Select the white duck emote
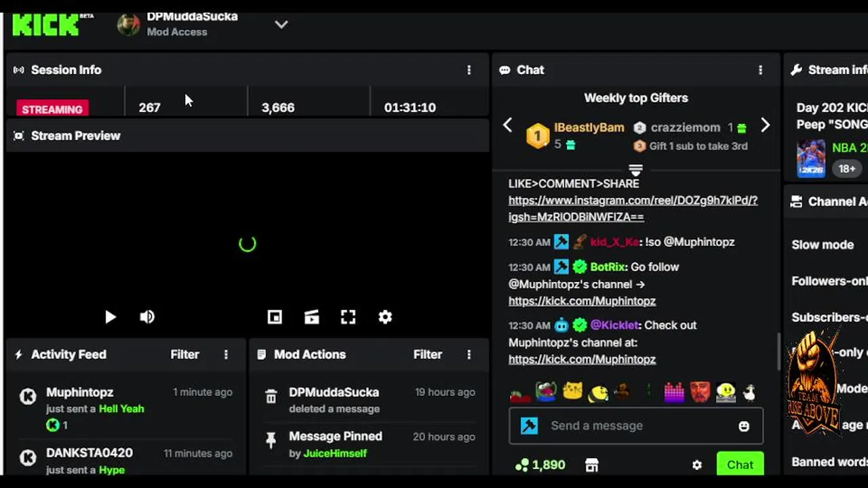Image resolution: width=868 pixels, height=488 pixels. [x=749, y=392]
